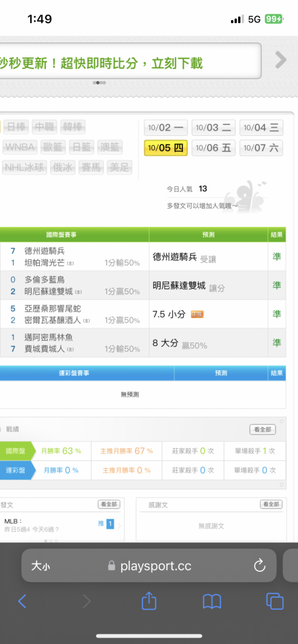Viewport: 298px width, 644px height.
Task: Tap the 運彩盤賽事 table header
Action: click(x=74, y=373)
